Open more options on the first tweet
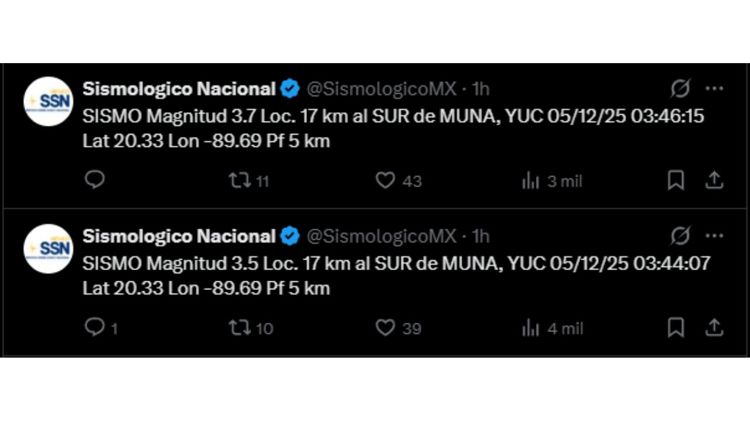The image size is (750, 421). click(714, 88)
